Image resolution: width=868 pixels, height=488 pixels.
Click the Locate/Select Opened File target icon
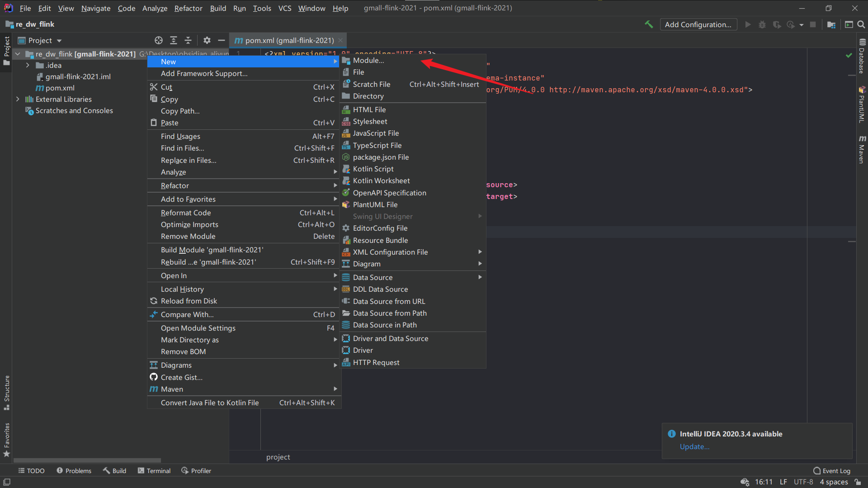pyautogui.click(x=159, y=40)
